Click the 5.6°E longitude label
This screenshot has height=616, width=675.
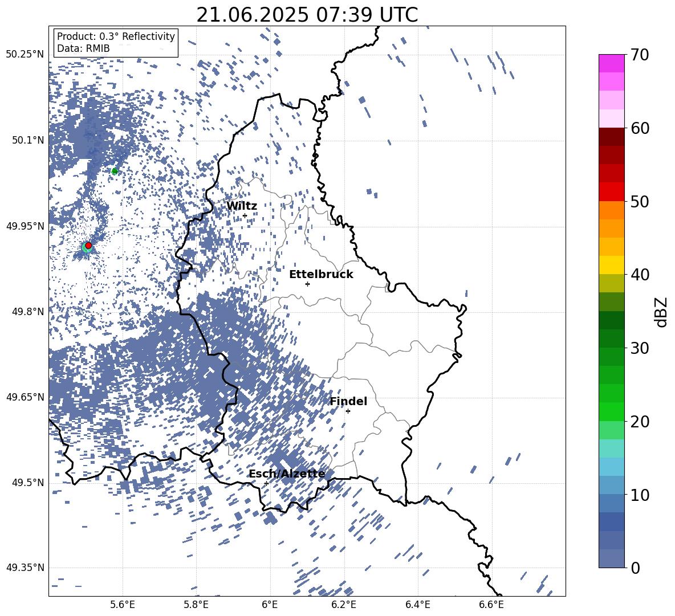[123, 605]
